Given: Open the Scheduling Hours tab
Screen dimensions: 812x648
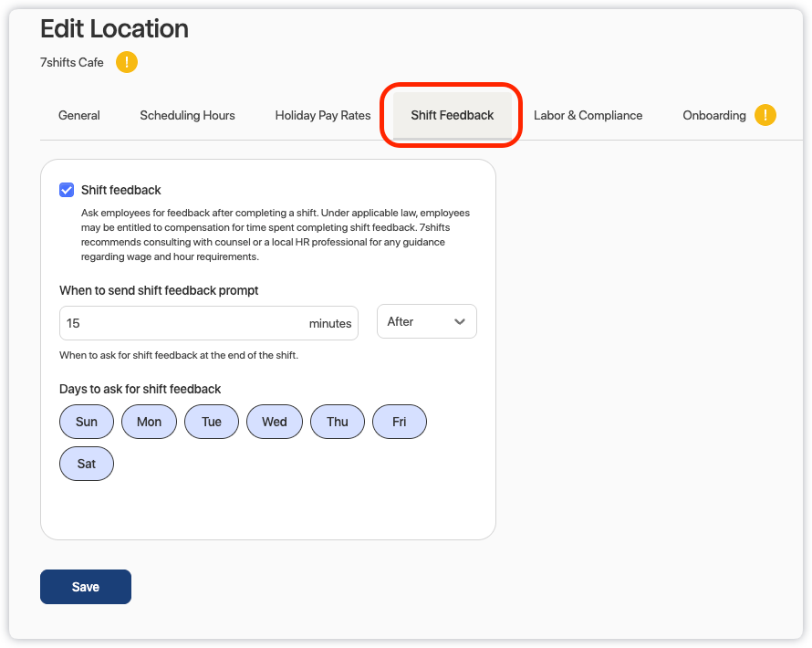Looking at the screenshot, I should coord(187,116).
